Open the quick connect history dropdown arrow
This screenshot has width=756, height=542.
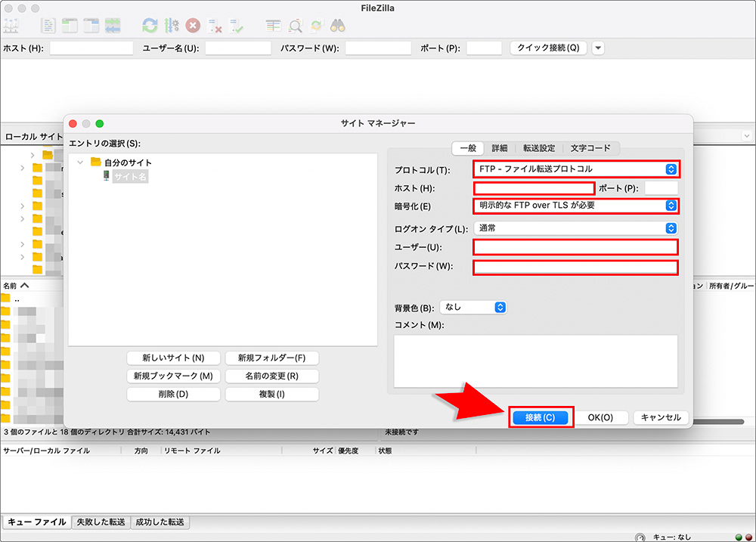tap(598, 48)
